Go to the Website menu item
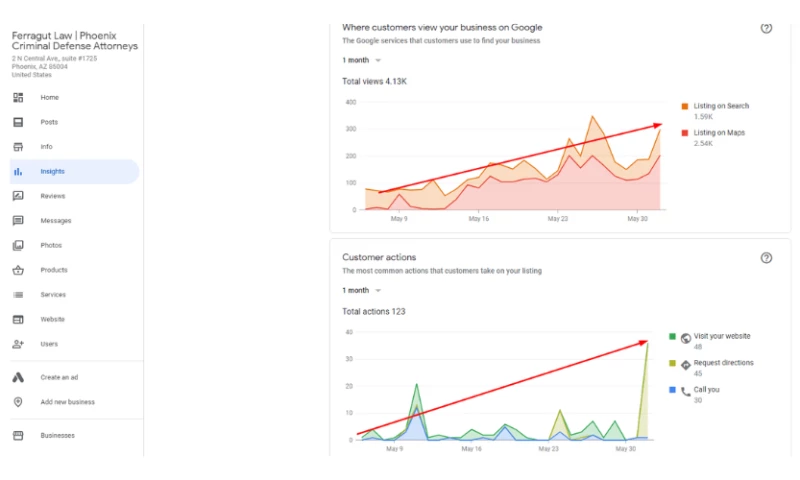 click(x=52, y=319)
